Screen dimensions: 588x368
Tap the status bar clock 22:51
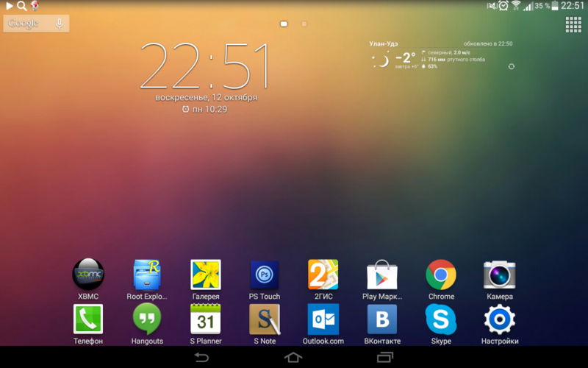point(573,6)
